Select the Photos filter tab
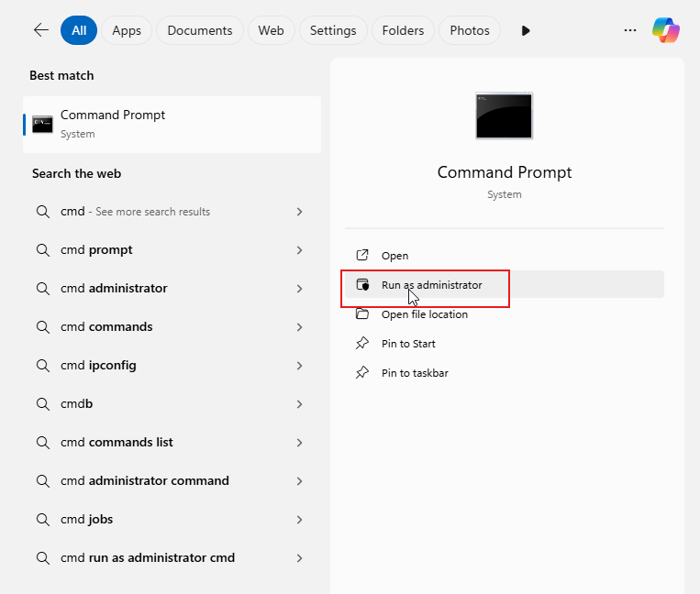 470,30
